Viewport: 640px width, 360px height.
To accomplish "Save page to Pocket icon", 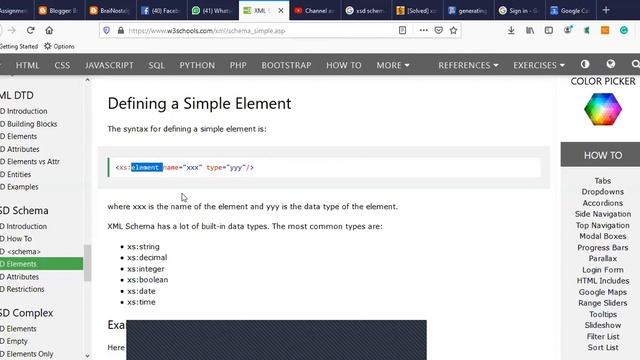I will tap(439, 30).
